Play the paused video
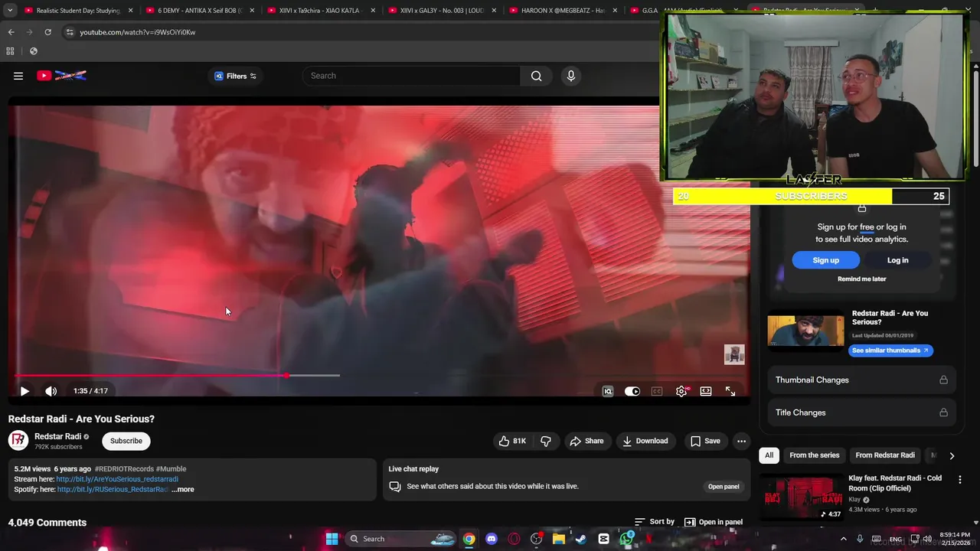Viewport: 980px width, 551px height. point(24,391)
